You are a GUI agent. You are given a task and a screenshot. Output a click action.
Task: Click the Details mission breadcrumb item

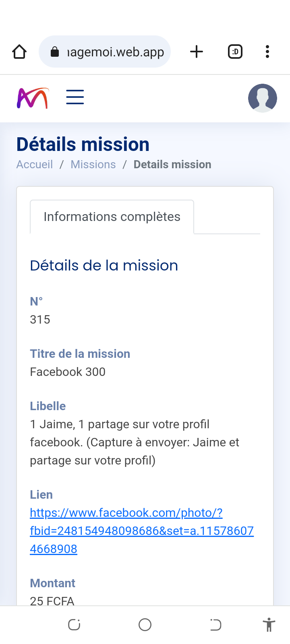(172, 165)
